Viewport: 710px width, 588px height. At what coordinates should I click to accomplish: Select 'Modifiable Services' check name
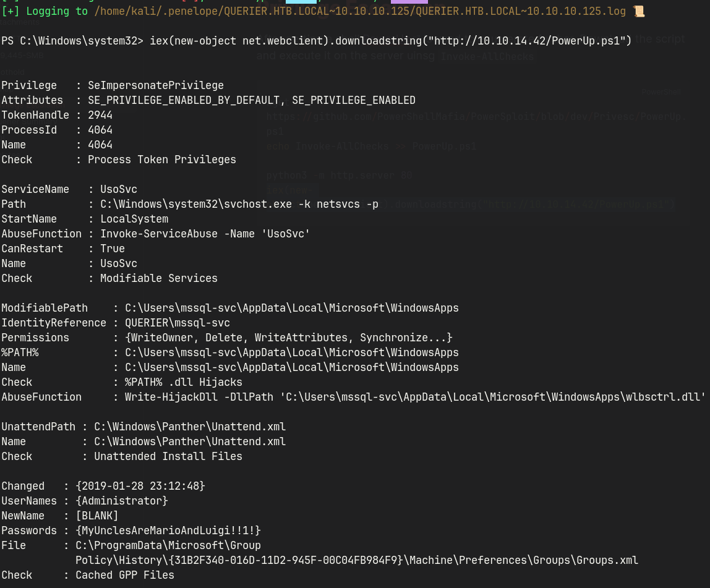pos(159,278)
